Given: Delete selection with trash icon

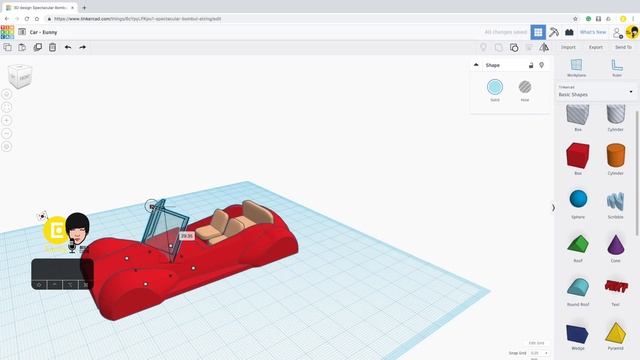Looking at the screenshot, I should 52,47.
